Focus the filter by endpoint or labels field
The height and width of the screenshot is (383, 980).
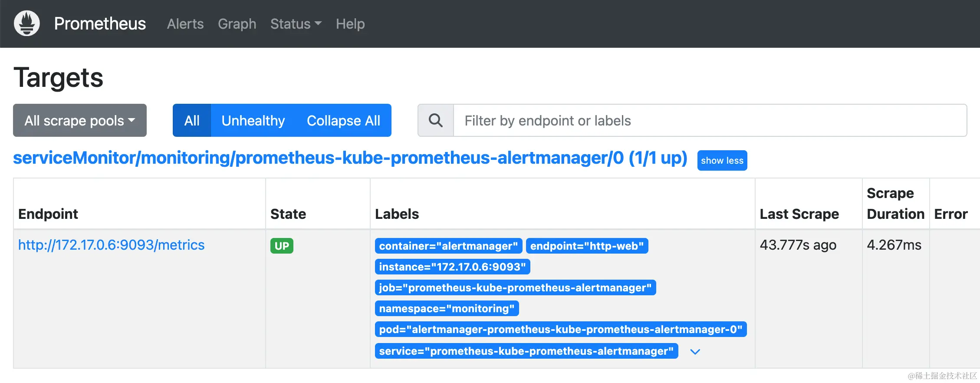(710, 120)
